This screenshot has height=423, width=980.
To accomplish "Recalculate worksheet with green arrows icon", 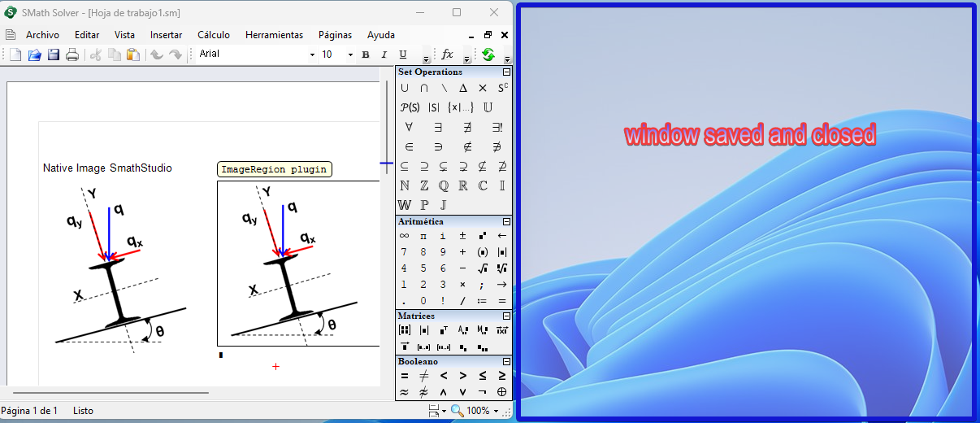I will 488,55.
